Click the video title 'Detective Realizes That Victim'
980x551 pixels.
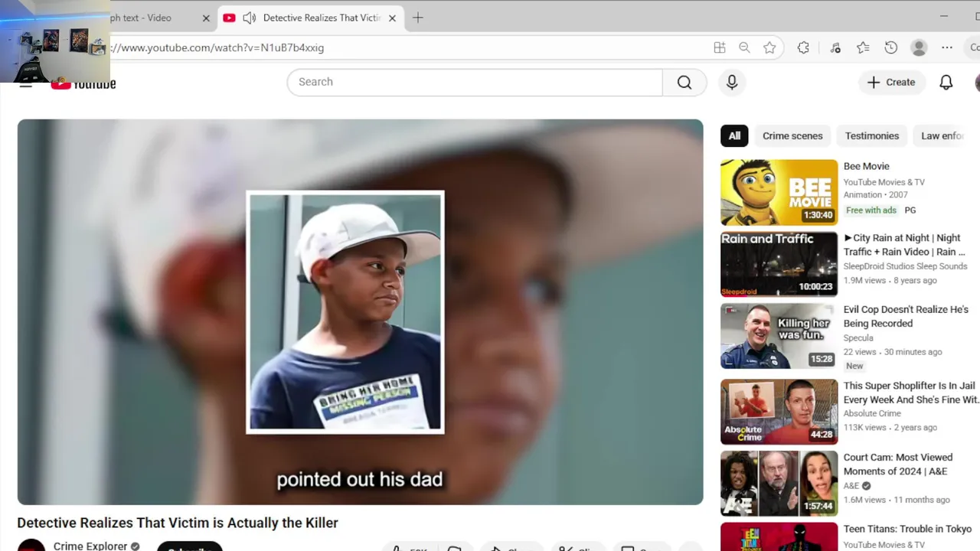pyautogui.click(x=178, y=523)
